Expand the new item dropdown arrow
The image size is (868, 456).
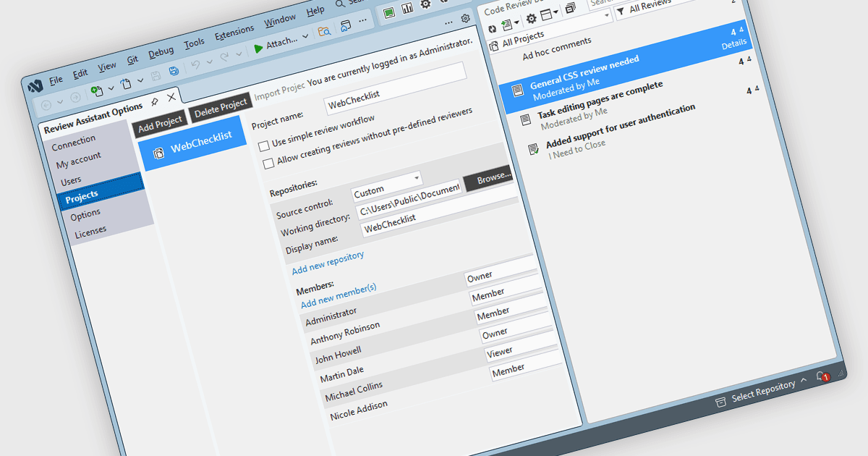[111, 88]
